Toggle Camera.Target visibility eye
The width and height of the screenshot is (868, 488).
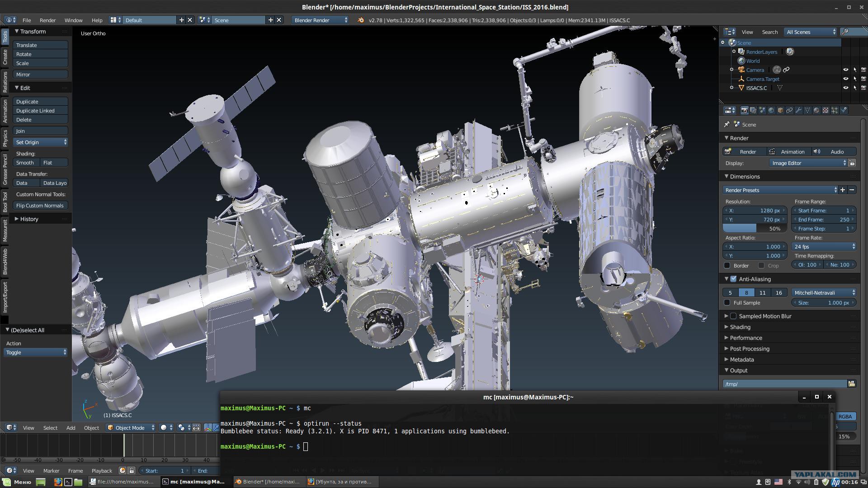846,79
